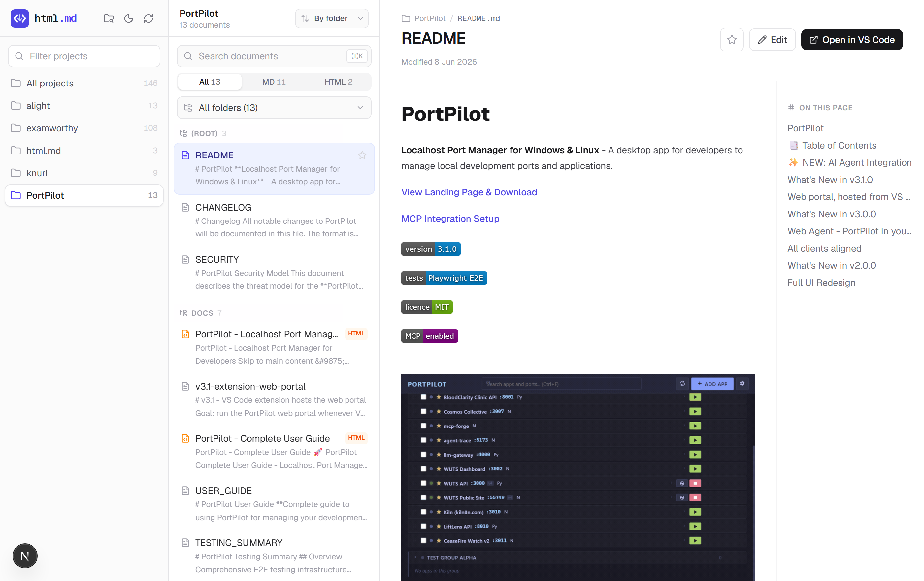Viewport: 924px width, 581px height.
Task: Click the ⌘K shortcut hint
Action: pos(357,56)
